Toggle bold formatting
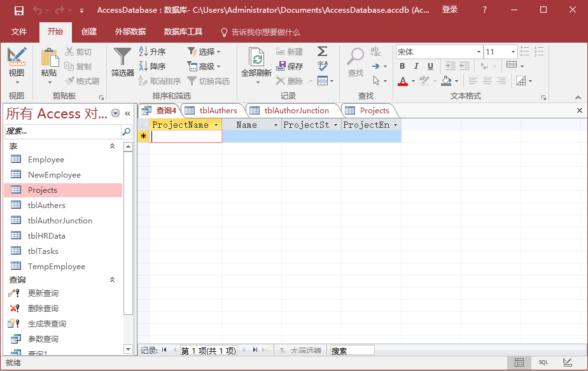This screenshot has height=371, width=588. click(x=402, y=66)
